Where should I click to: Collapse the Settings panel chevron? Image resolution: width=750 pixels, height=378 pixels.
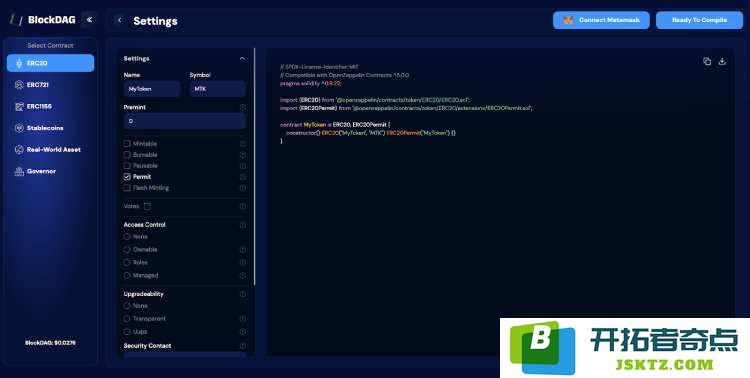242,58
